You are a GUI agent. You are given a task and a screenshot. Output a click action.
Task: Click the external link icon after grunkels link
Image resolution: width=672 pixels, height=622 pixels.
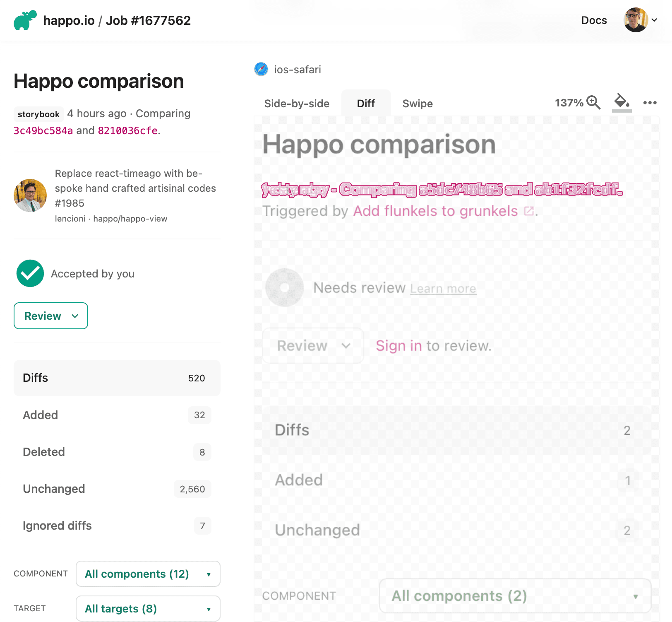(528, 211)
